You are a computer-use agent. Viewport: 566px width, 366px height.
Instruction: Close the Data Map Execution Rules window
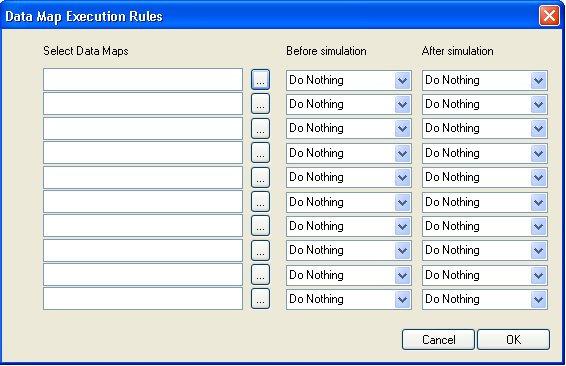coord(549,16)
